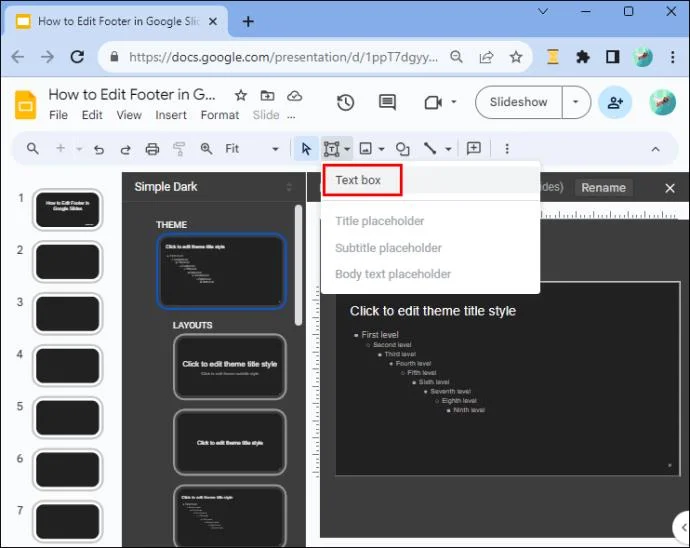
Task: Open the comments icon
Action: 387,102
